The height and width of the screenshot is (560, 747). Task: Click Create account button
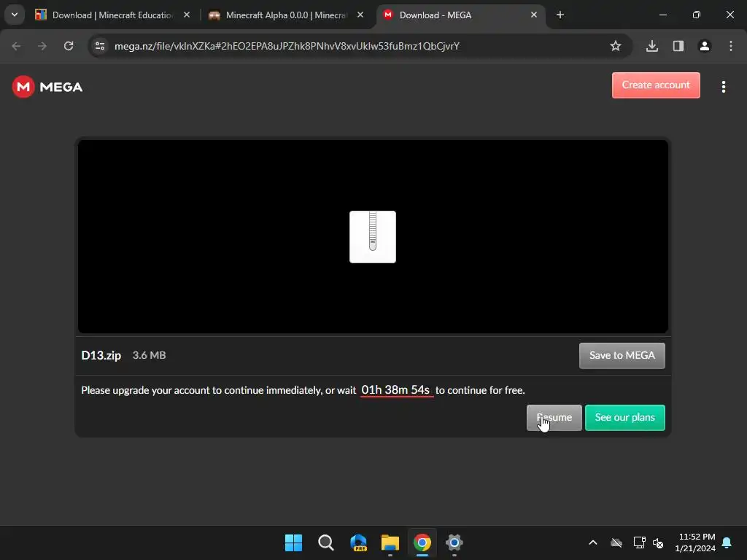(656, 85)
